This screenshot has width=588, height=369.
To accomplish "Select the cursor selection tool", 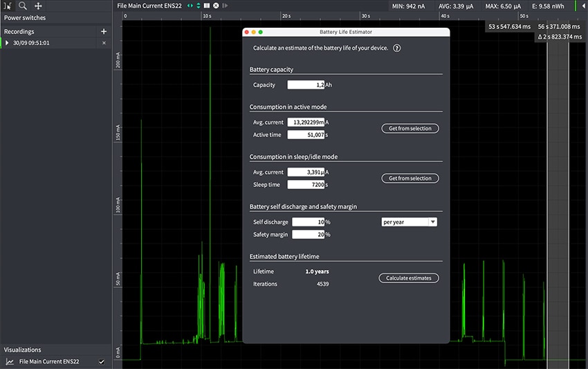I will [8, 6].
